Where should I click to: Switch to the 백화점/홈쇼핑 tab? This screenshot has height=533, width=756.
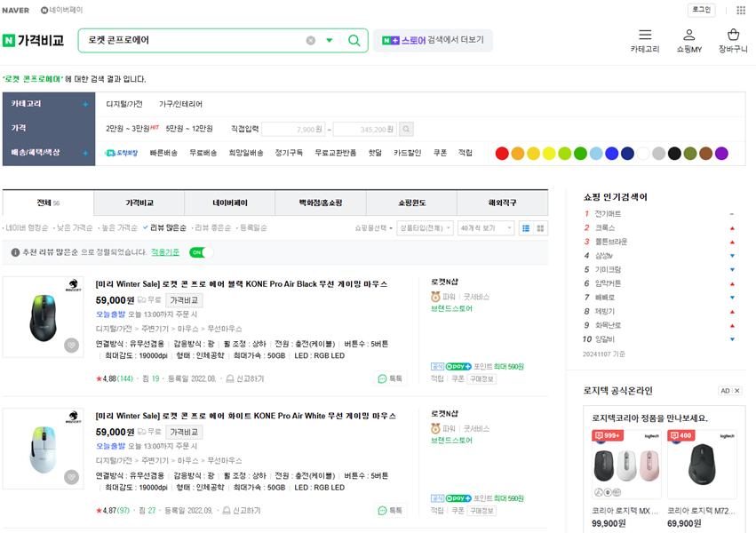pos(321,203)
